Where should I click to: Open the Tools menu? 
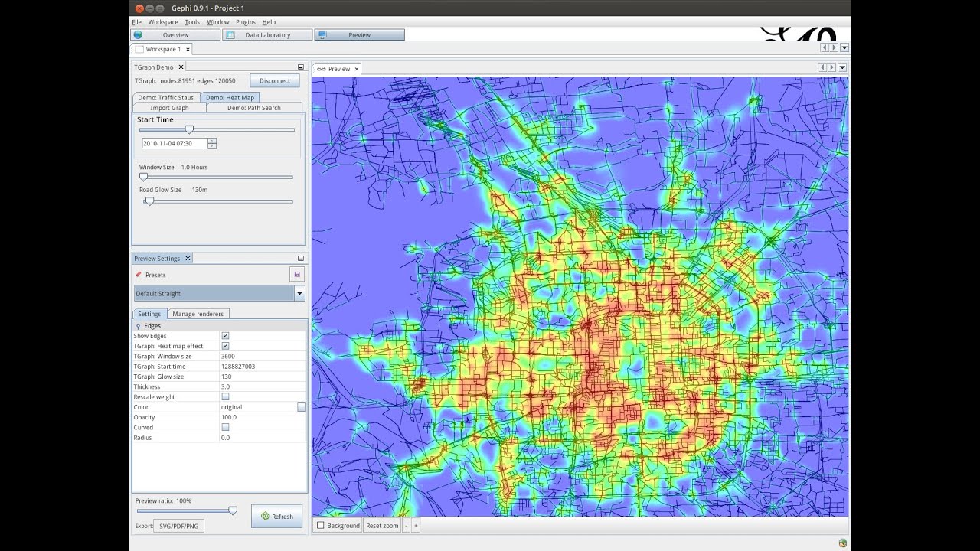coord(192,22)
